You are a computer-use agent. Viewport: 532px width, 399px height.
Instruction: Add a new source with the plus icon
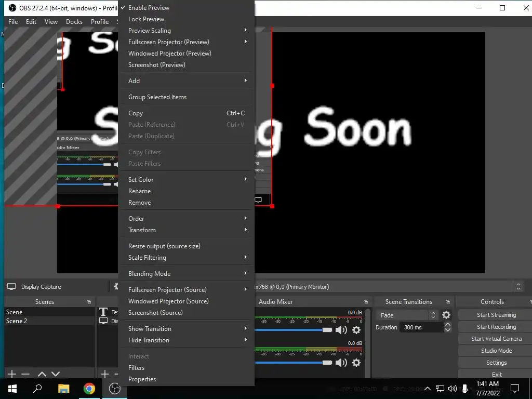105,374
